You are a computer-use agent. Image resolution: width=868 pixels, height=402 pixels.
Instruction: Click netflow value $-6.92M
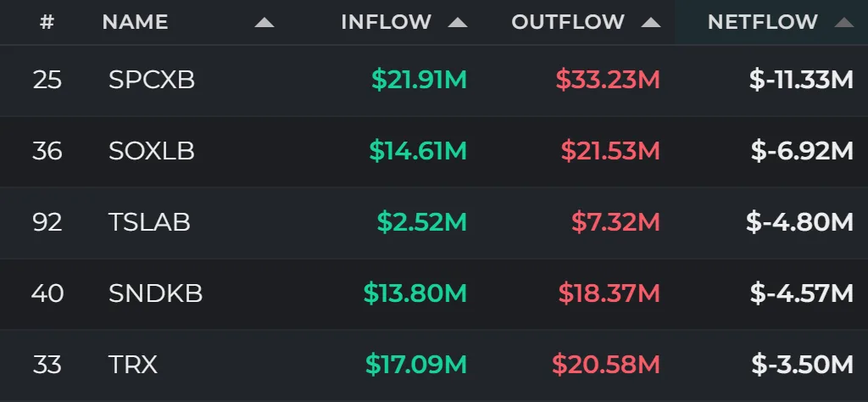[802, 151]
